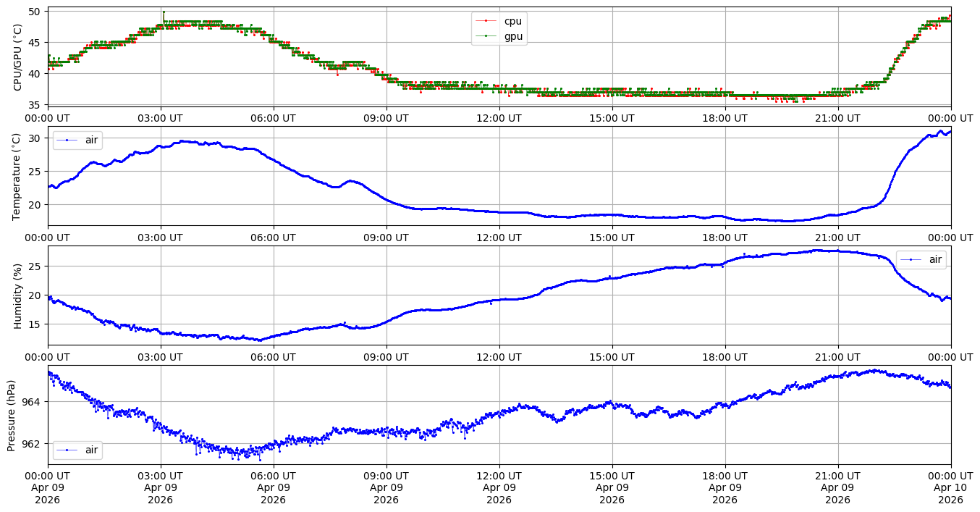The image size is (980, 512).
Task: Click the 964 tick on the Pressure axis
Action: pos(33,401)
